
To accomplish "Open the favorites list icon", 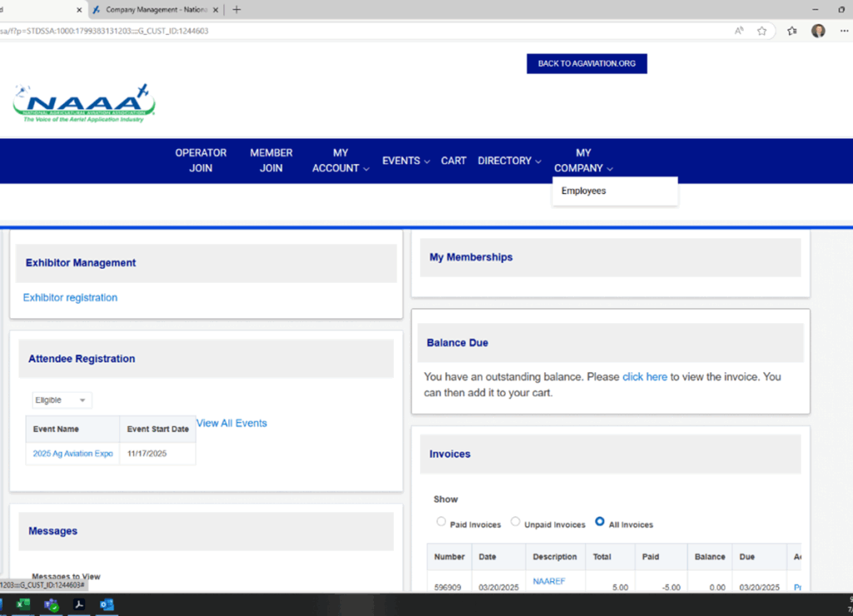I will tap(792, 31).
